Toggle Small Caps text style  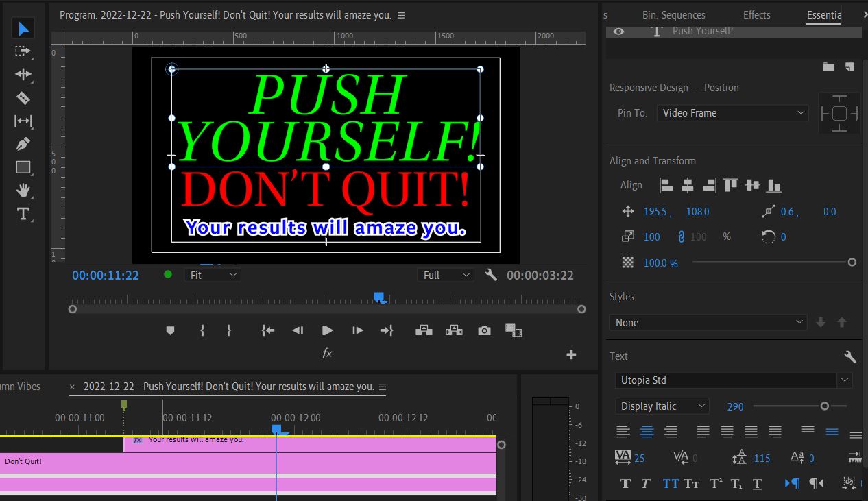[692, 484]
